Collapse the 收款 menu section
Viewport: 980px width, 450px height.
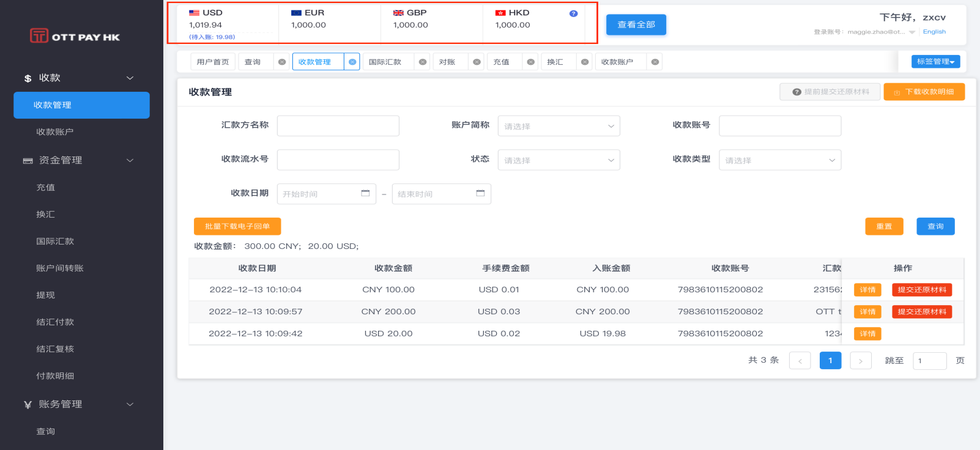pyautogui.click(x=130, y=78)
